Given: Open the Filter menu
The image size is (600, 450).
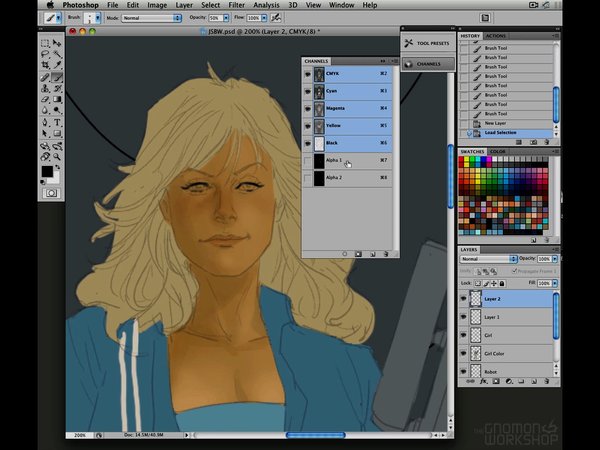Looking at the screenshot, I should pos(236,5).
